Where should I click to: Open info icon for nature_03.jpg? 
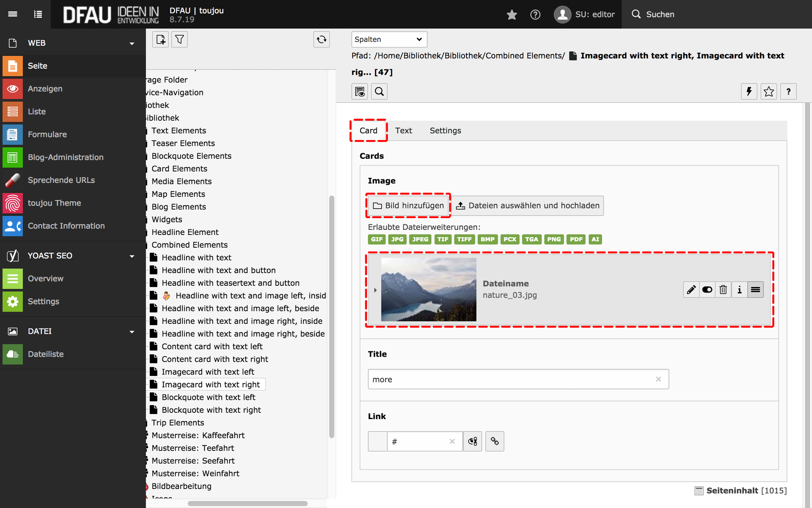pyautogui.click(x=739, y=290)
